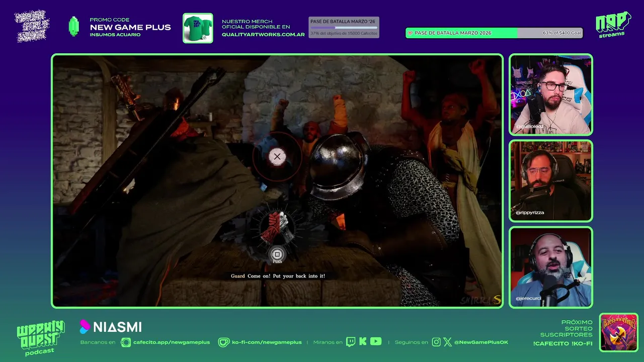Click the !CAFECITO !KO-FI command text

563,343
